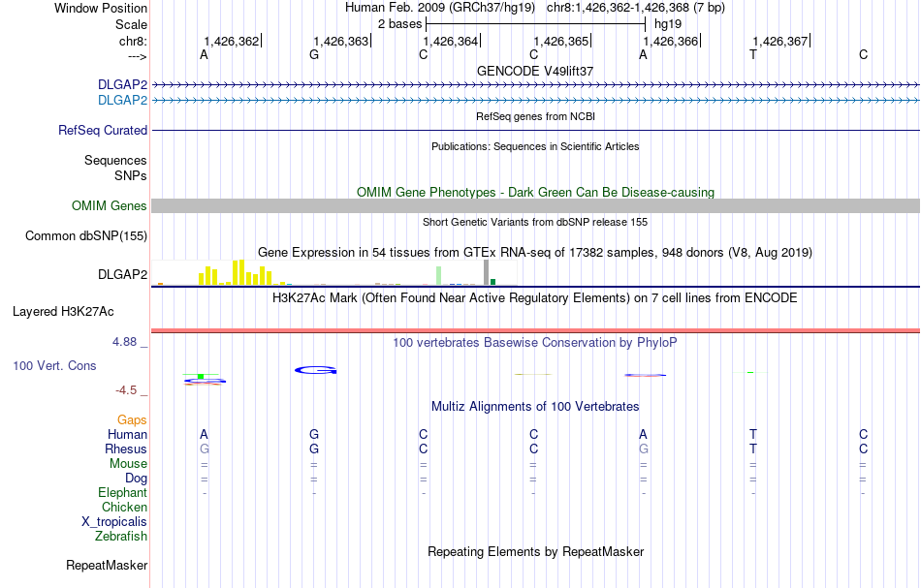Click the pink H3K27Ac signal line
Viewport: 921px width, 588px height.
tap(535, 330)
